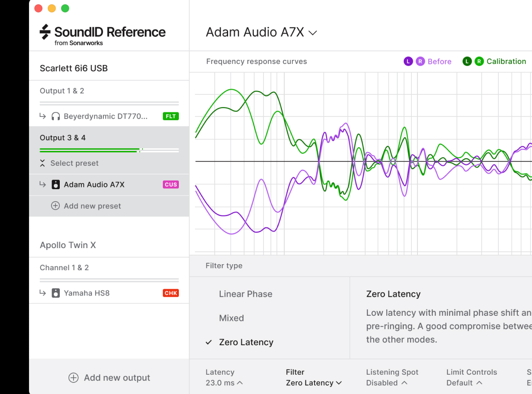Viewport: 532px width, 394px height.
Task: Toggle the Before left channel L curve
Action: (408, 62)
